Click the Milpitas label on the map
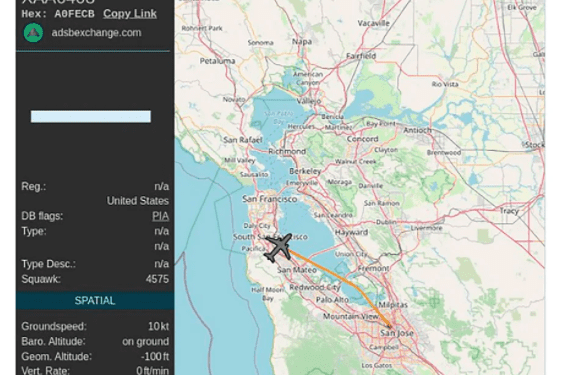 coord(393,305)
